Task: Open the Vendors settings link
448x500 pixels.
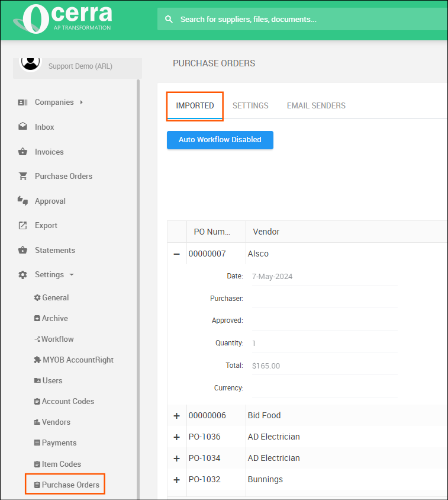Action: [x=56, y=422]
